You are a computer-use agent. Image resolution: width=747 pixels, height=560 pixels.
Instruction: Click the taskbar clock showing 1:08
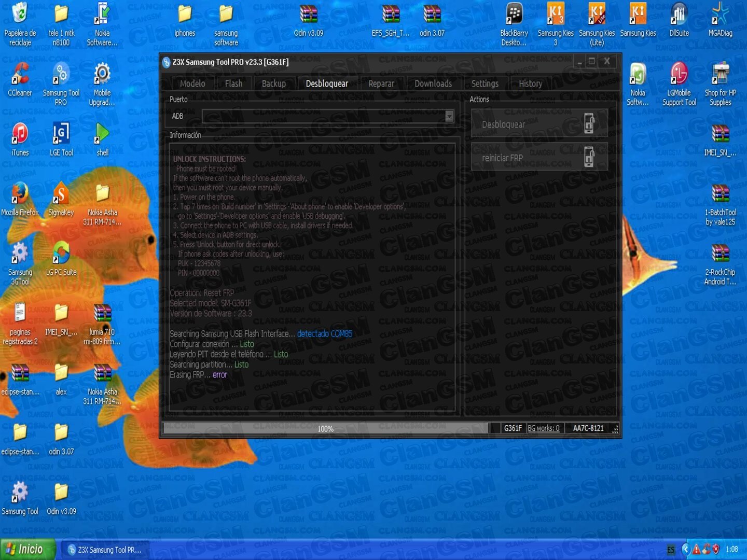point(732,550)
